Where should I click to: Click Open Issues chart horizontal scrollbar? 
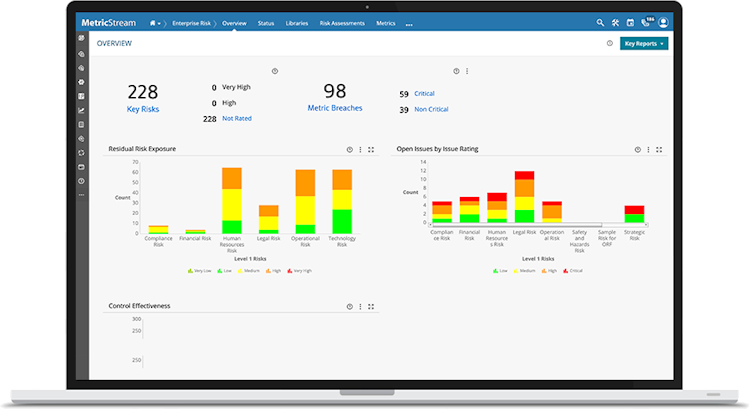517,224
